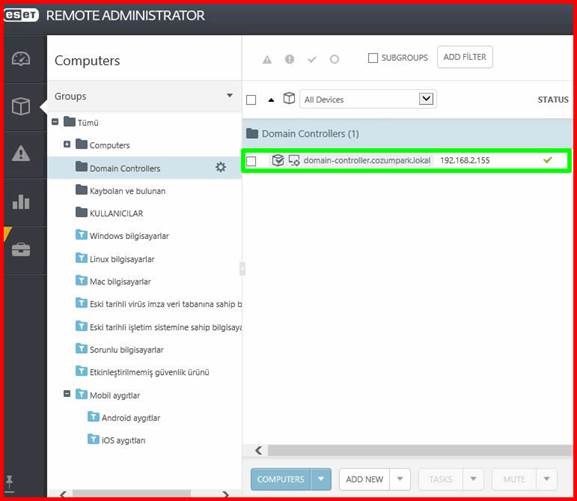Click the green status check for domain-controller

(x=548, y=160)
